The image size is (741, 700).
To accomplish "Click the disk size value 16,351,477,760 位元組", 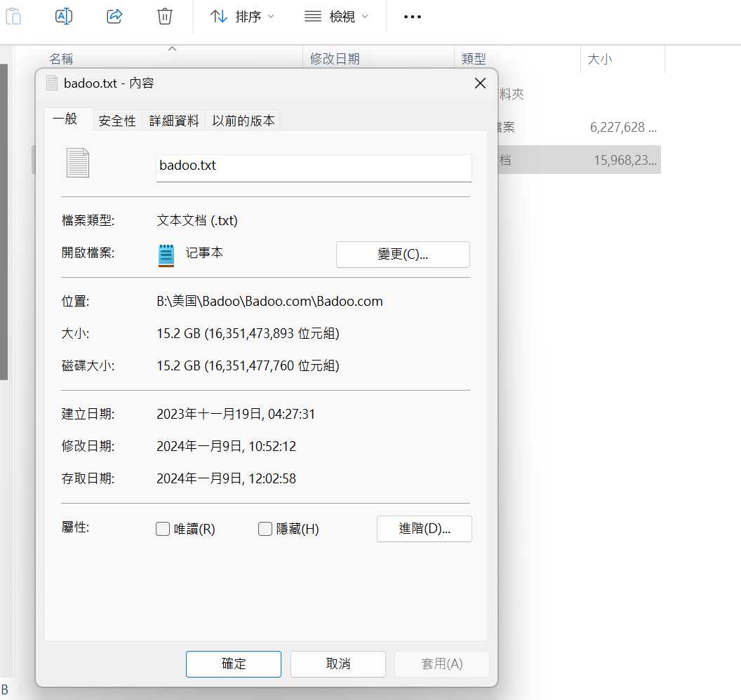I will (x=272, y=365).
